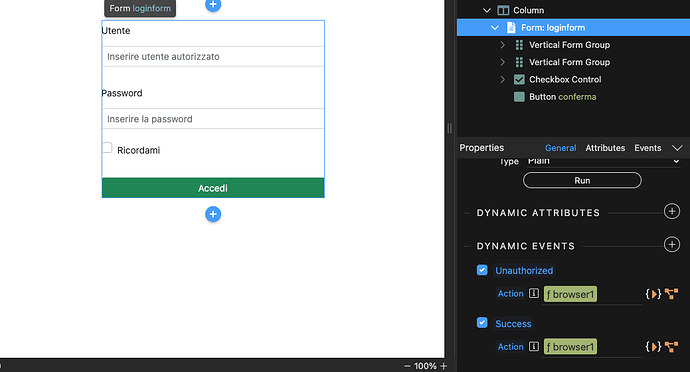Image resolution: width=690 pixels, height=372 pixels.
Task: Click the 100% zoom level value
Action: [425, 366]
